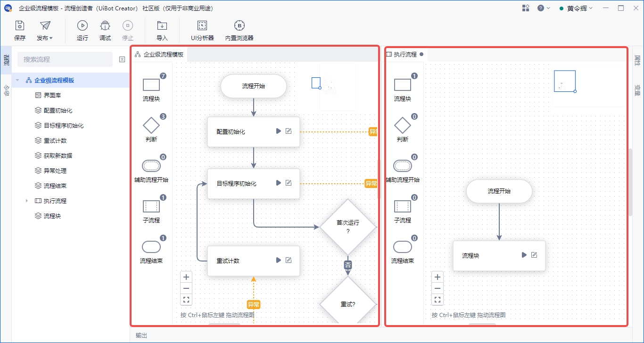Expand the 执行流程 tree node
This screenshot has width=644, height=343.
point(27,201)
